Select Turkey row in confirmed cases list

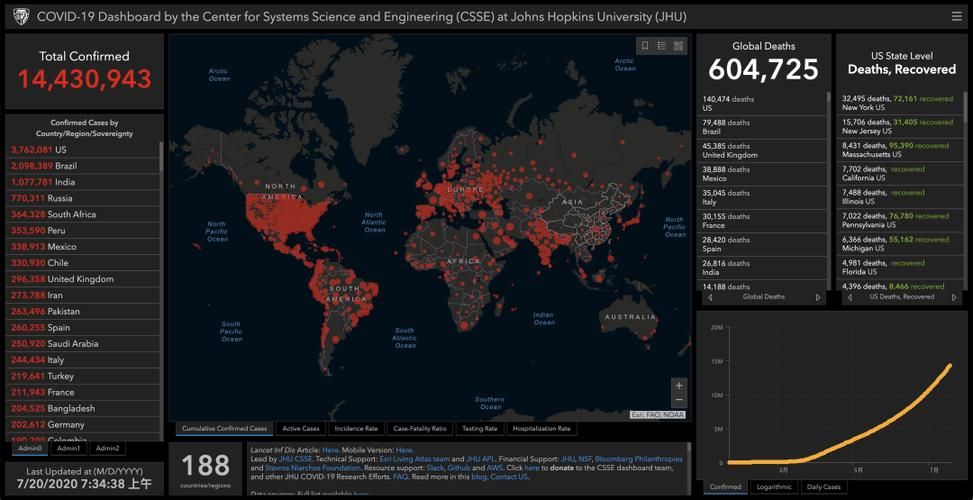(83, 376)
